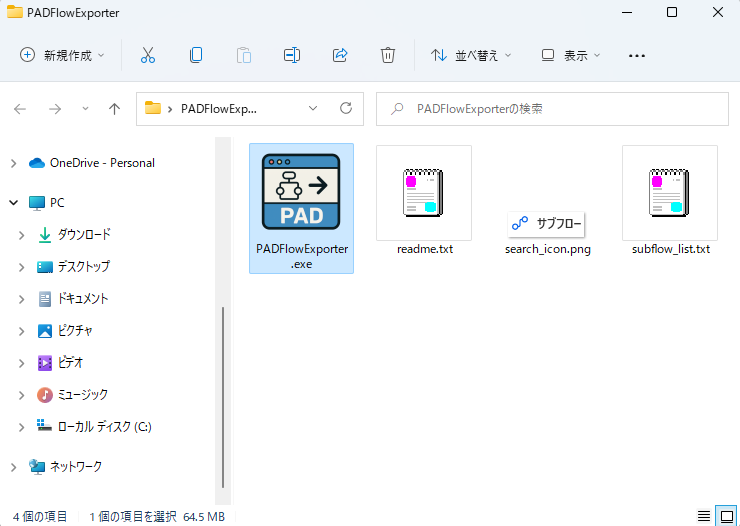The width and height of the screenshot is (740, 526).
Task: Click the PADFlowExp... address bar path
Action: tap(219, 109)
